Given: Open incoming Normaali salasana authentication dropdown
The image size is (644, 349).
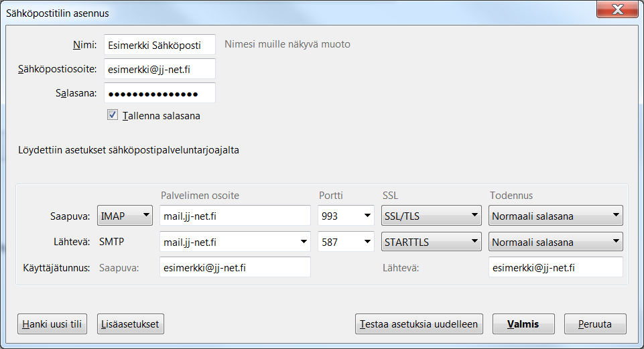Looking at the screenshot, I should (x=555, y=216).
